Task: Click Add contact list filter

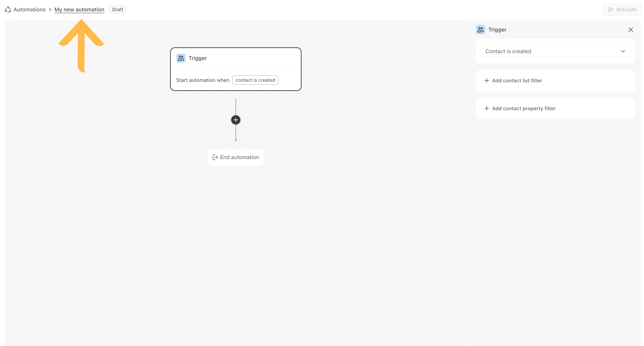Action: pyautogui.click(x=517, y=81)
